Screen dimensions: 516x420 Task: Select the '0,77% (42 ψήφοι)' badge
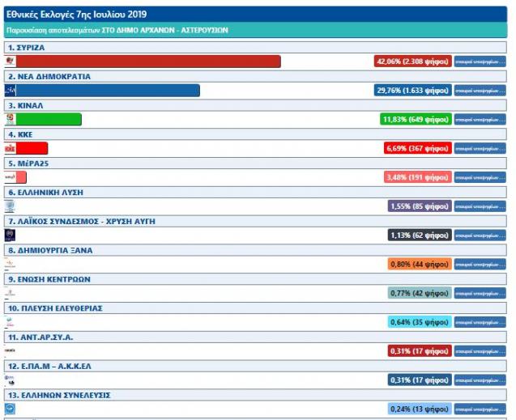(x=420, y=293)
